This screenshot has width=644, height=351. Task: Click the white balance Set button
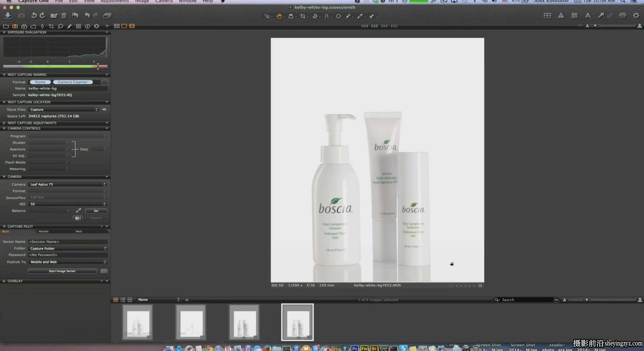(96, 211)
